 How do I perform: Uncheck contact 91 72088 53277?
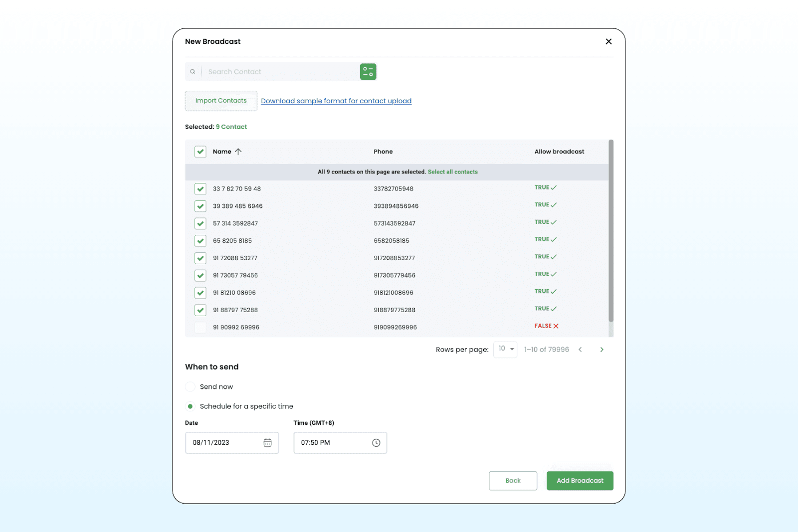[200, 258]
